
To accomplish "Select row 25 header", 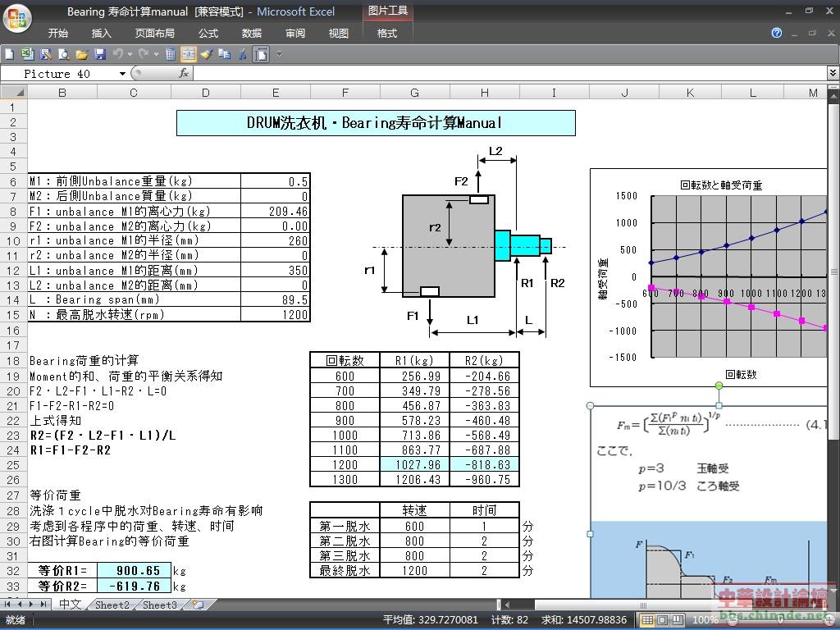I will [x=13, y=465].
